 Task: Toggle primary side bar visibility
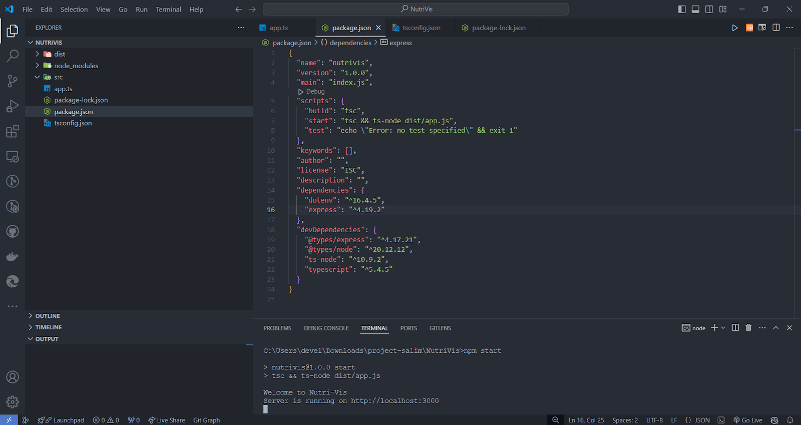(x=682, y=9)
